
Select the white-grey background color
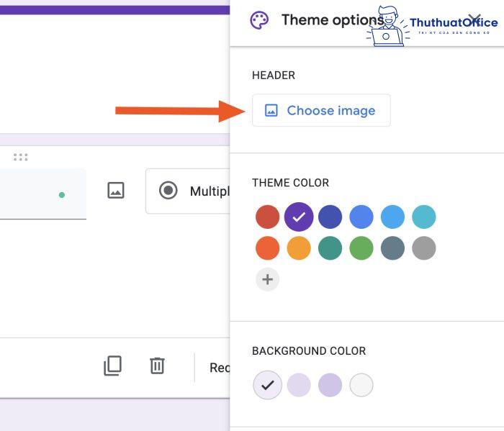[361, 385]
